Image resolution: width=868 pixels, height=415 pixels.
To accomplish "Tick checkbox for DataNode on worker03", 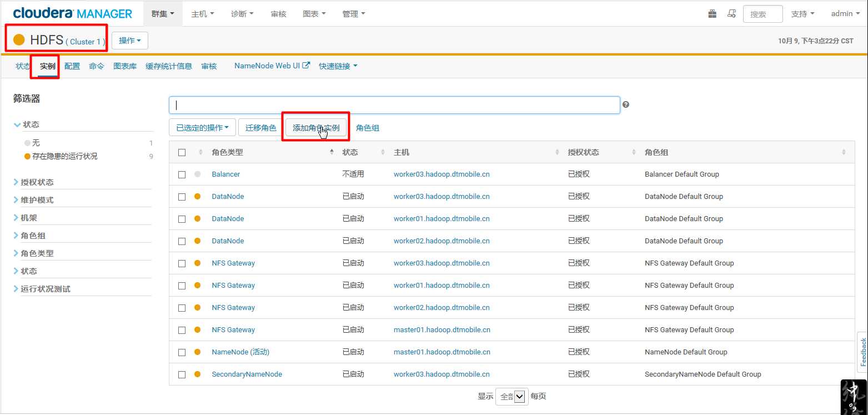I will (x=182, y=197).
